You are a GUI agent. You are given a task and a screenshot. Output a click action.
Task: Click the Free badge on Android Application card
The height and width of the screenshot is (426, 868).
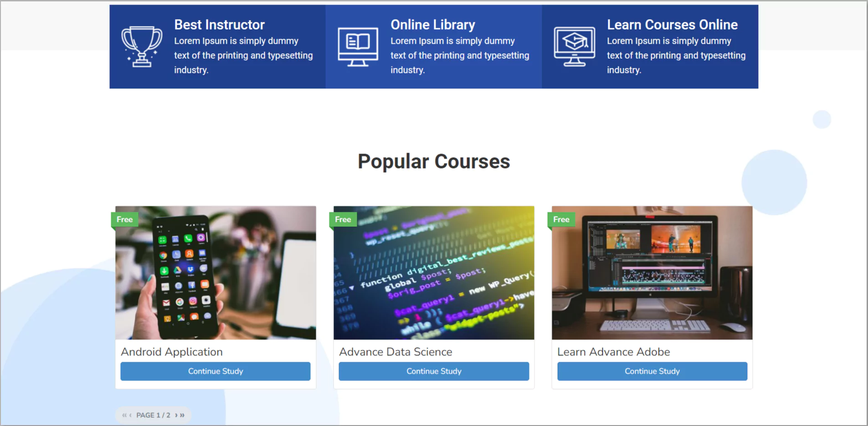124,220
